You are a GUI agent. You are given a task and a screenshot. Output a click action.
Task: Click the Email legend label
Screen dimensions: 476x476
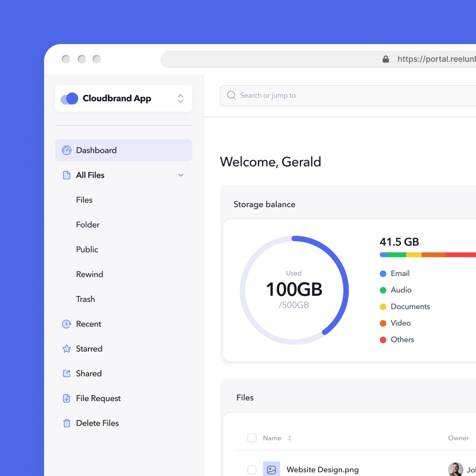pyautogui.click(x=400, y=274)
